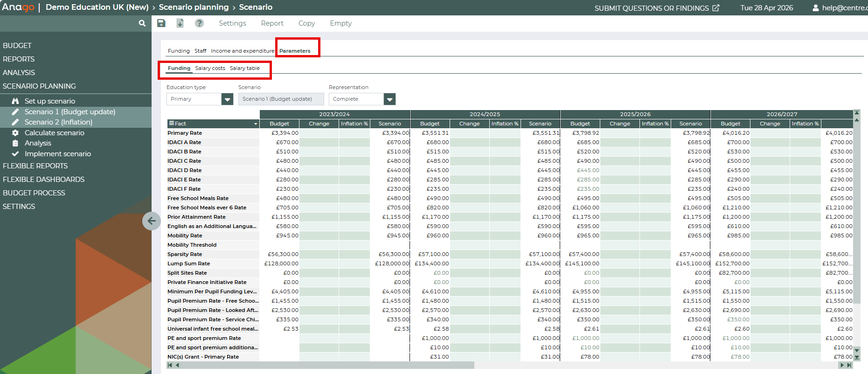Open the help question mark icon
This screenshot has width=868, height=374.
(199, 23)
